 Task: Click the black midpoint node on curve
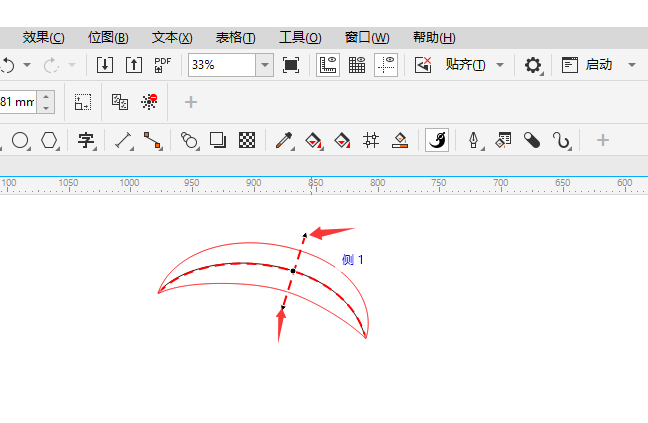click(293, 271)
